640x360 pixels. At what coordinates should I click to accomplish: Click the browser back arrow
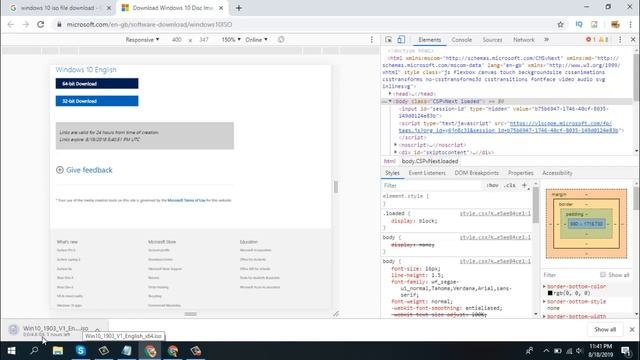[11, 24]
